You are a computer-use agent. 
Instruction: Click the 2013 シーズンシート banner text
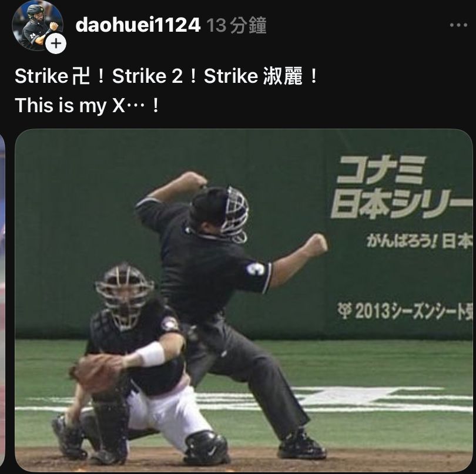[405, 311]
